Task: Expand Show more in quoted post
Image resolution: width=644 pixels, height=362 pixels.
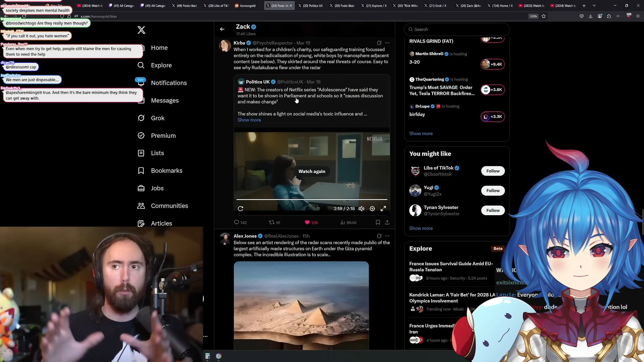Action: click(x=249, y=120)
